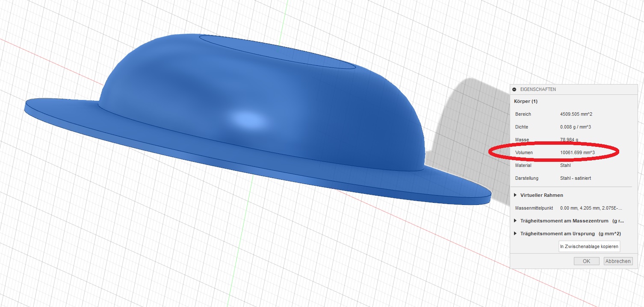Expand Trägheitsmoment am Ursprung section
Screen dimensions: 644x307
point(515,234)
